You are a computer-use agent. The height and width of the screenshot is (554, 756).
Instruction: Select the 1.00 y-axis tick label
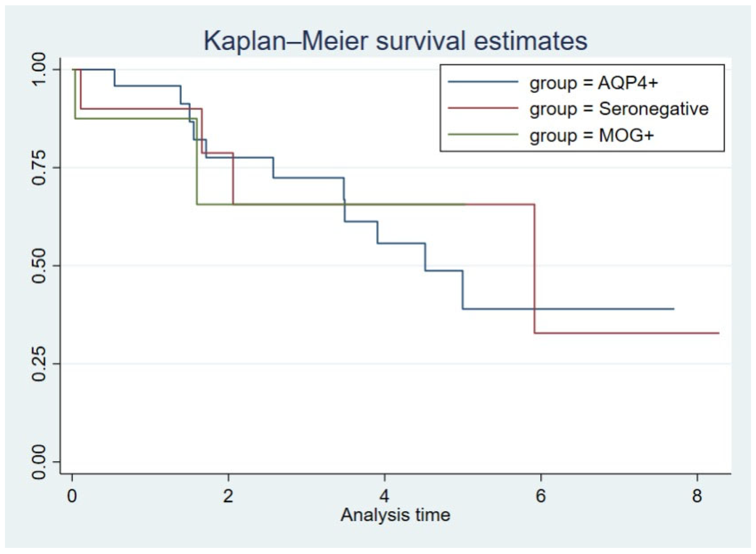[x=39, y=69]
